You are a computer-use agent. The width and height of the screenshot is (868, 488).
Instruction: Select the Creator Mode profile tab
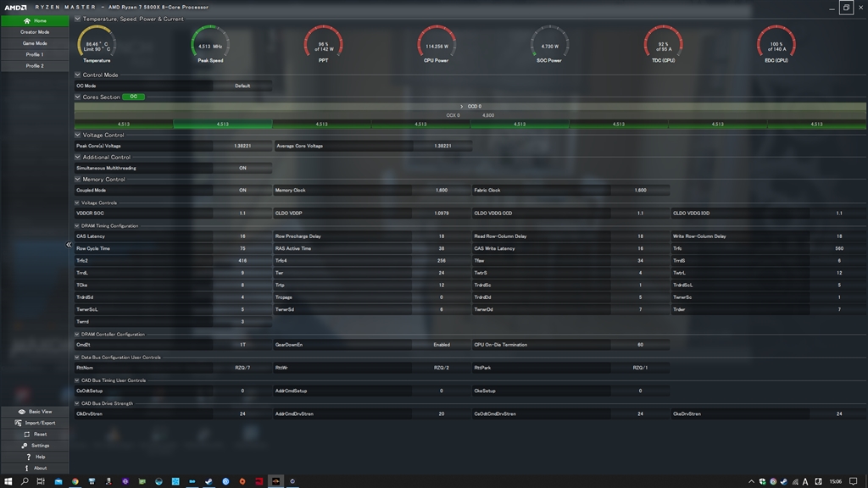(35, 32)
